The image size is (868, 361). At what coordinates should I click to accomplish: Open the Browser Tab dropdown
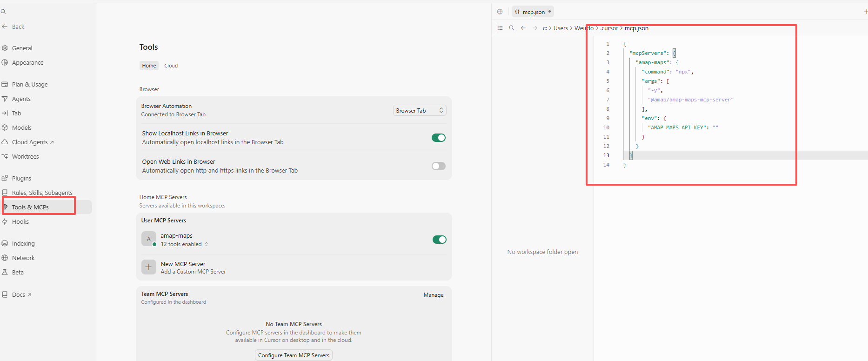click(420, 110)
